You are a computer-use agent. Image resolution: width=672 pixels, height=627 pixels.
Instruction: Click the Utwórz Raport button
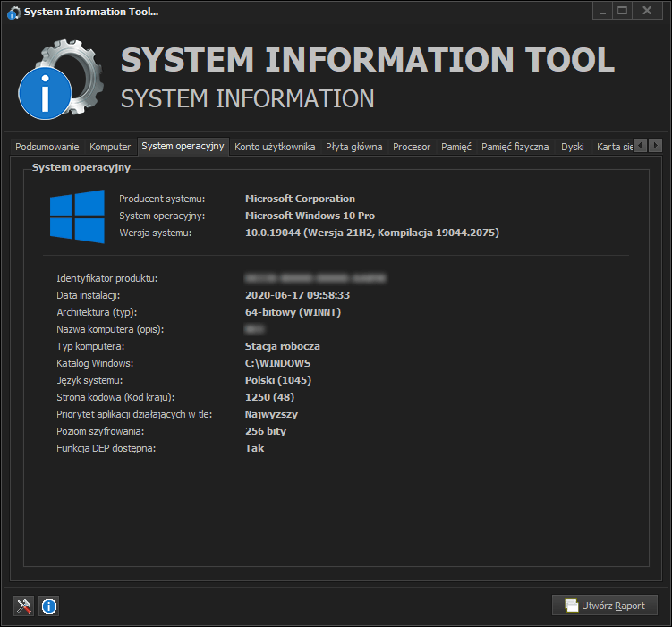605,606
